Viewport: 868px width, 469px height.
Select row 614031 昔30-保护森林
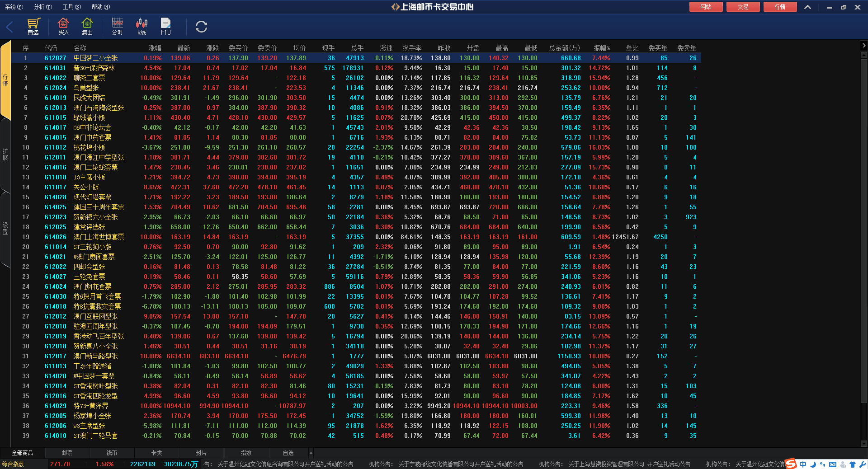click(94, 68)
